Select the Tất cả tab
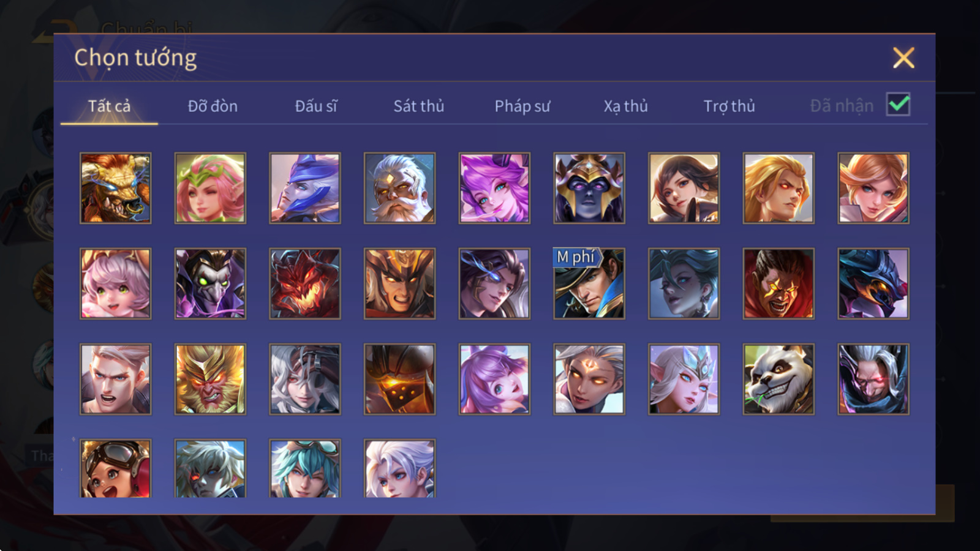980x551 pixels. (109, 106)
